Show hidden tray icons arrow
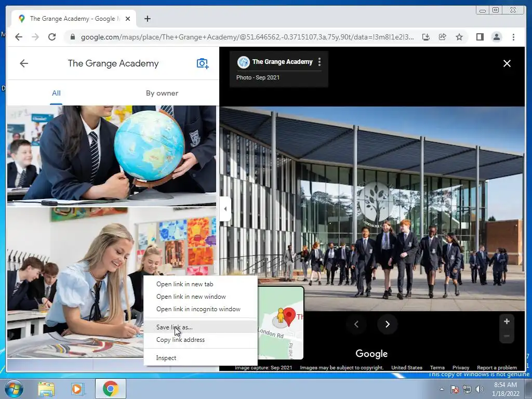 point(442,389)
